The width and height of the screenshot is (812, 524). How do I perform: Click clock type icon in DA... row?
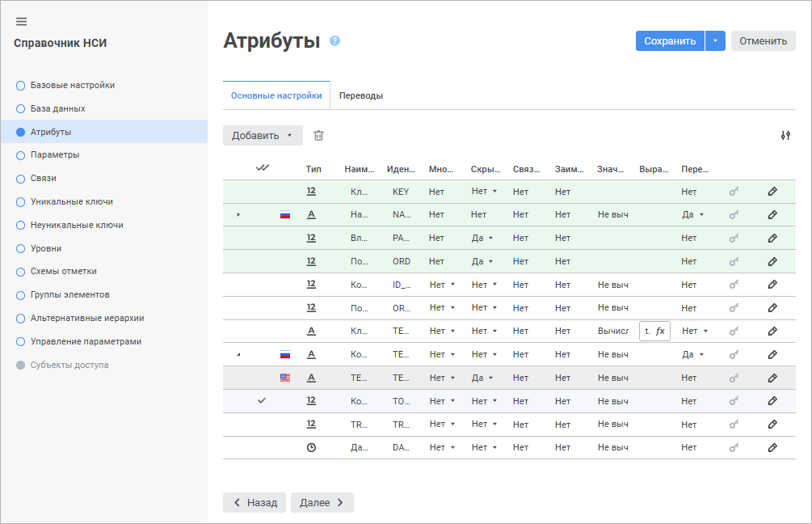coord(311,447)
